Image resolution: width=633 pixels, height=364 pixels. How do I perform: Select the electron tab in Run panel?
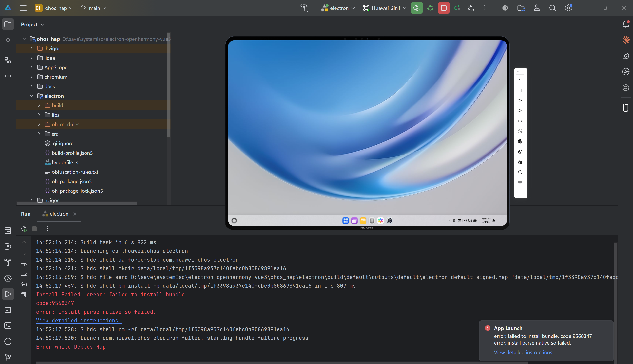[x=59, y=214]
